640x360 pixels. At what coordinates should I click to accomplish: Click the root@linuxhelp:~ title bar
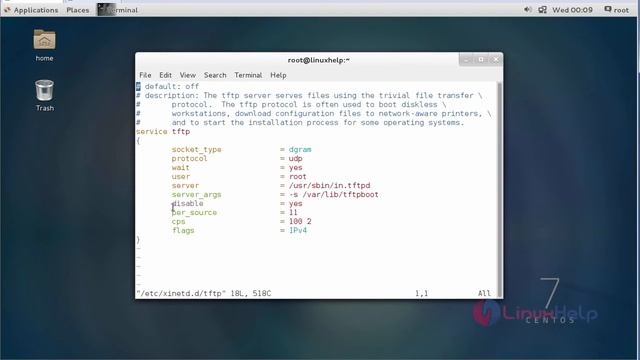pos(318,60)
